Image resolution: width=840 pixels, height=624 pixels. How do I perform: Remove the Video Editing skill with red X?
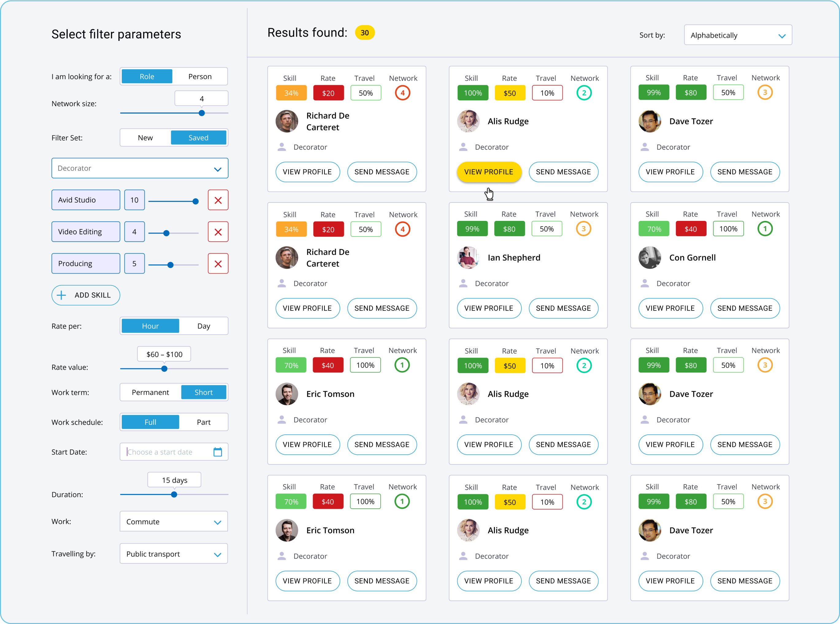tap(218, 232)
